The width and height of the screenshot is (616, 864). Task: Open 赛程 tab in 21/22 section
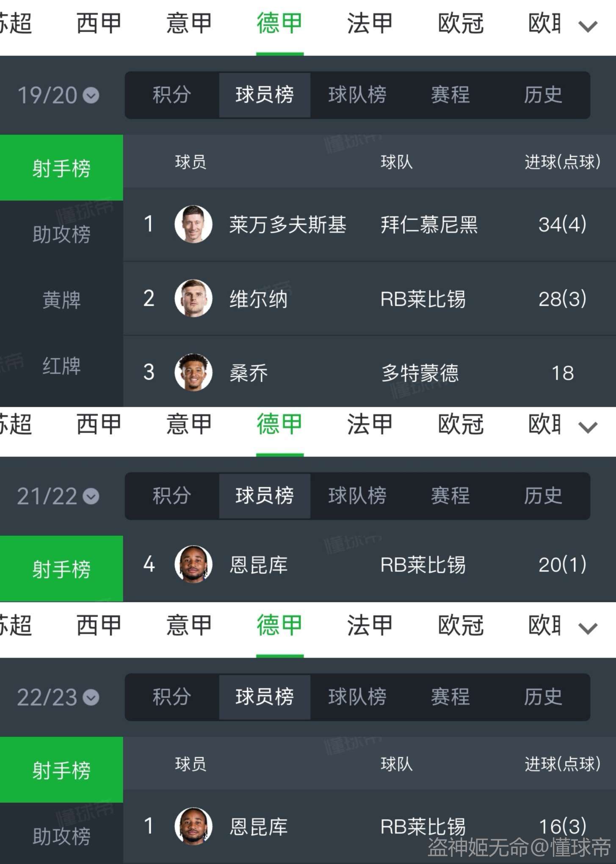pyautogui.click(x=450, y=496)
